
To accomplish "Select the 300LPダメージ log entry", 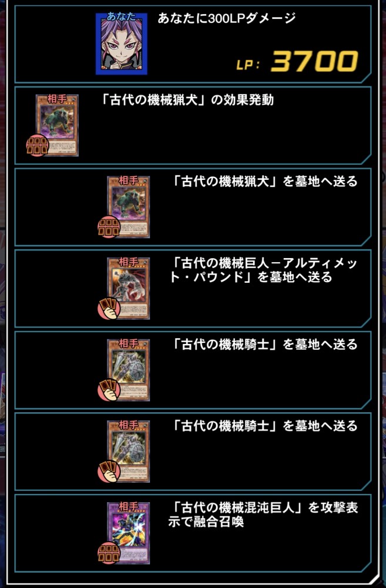I will pos(193,44).
